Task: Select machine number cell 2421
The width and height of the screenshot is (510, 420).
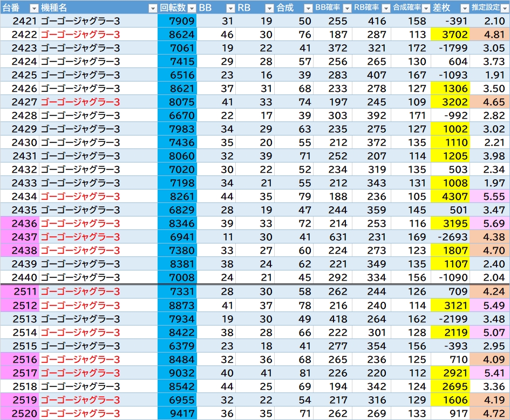Action: click(x=20, y=21)
